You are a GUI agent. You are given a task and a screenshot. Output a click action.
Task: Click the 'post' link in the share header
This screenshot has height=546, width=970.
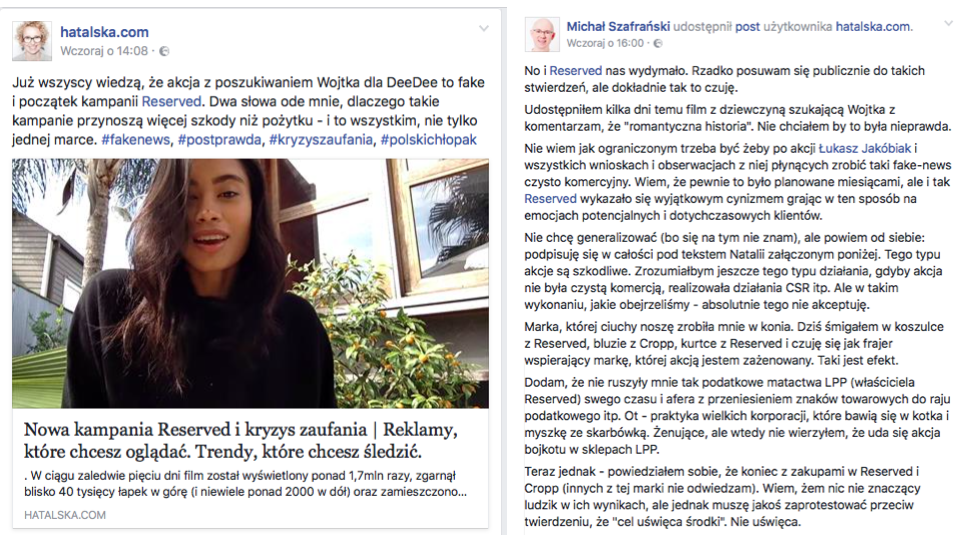coord(747,26)
